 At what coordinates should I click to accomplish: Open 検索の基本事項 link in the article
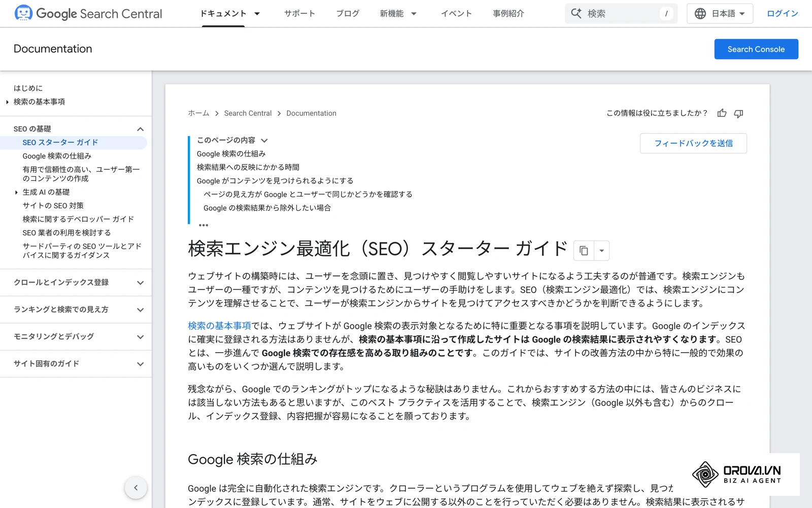pyautogui.click(x=220, y=326)
